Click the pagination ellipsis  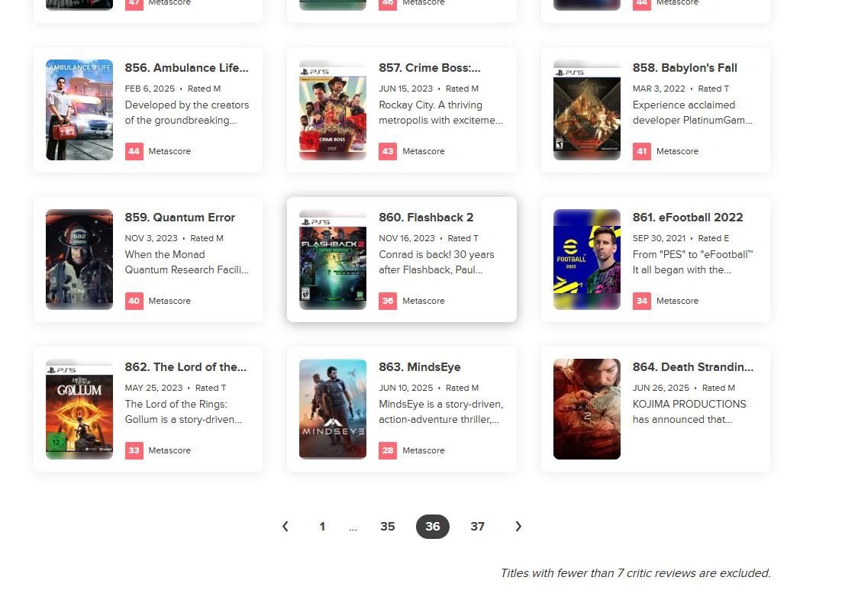click(353, 528)
